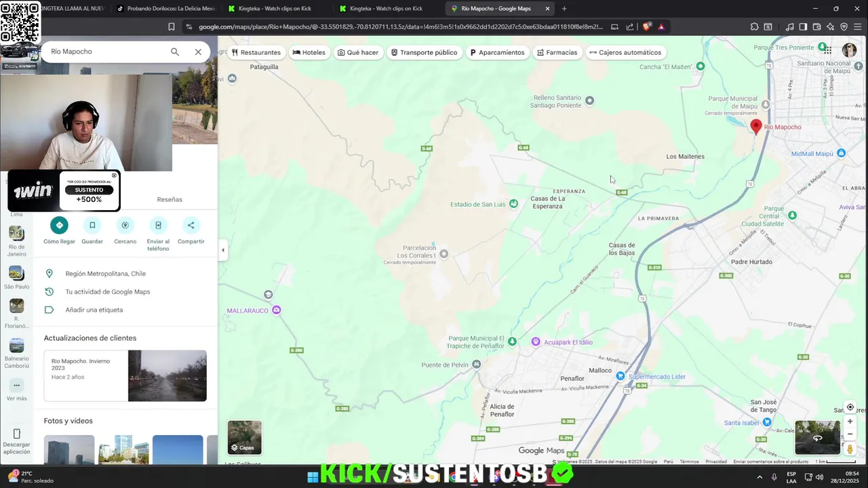
Task: Show your location with the target icon
Action: 850,407
